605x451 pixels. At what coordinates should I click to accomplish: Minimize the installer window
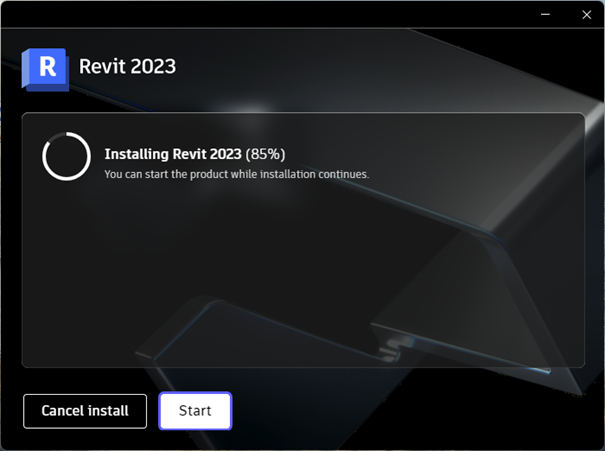pyautogui.click(x=545, y=15)
